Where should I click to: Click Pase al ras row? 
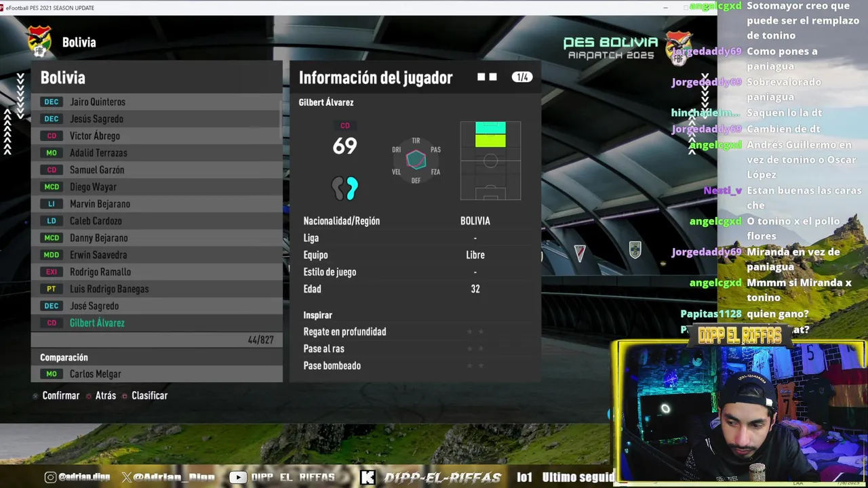click(414, 348)
